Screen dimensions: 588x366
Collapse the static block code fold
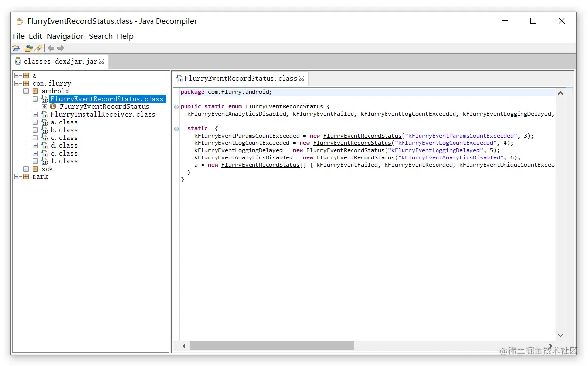point(177,129)
